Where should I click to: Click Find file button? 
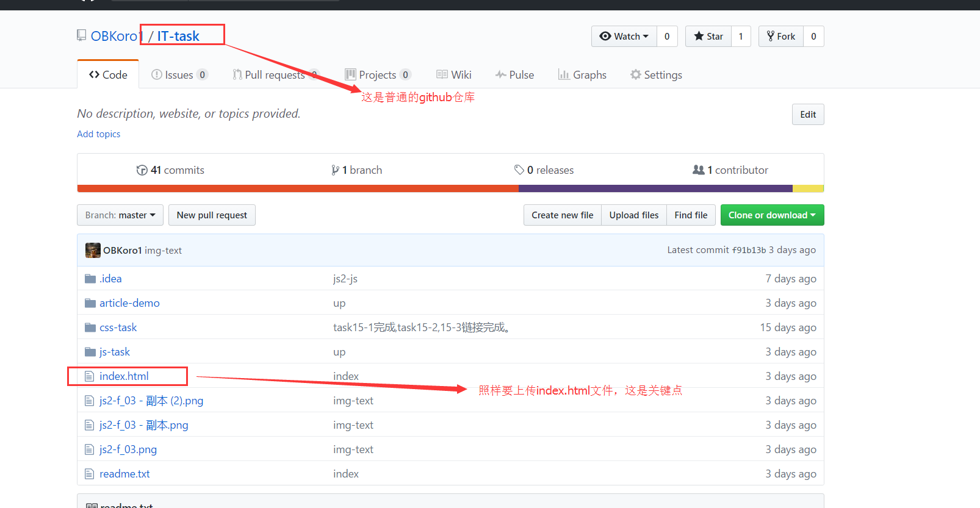(x=691, y=215)
